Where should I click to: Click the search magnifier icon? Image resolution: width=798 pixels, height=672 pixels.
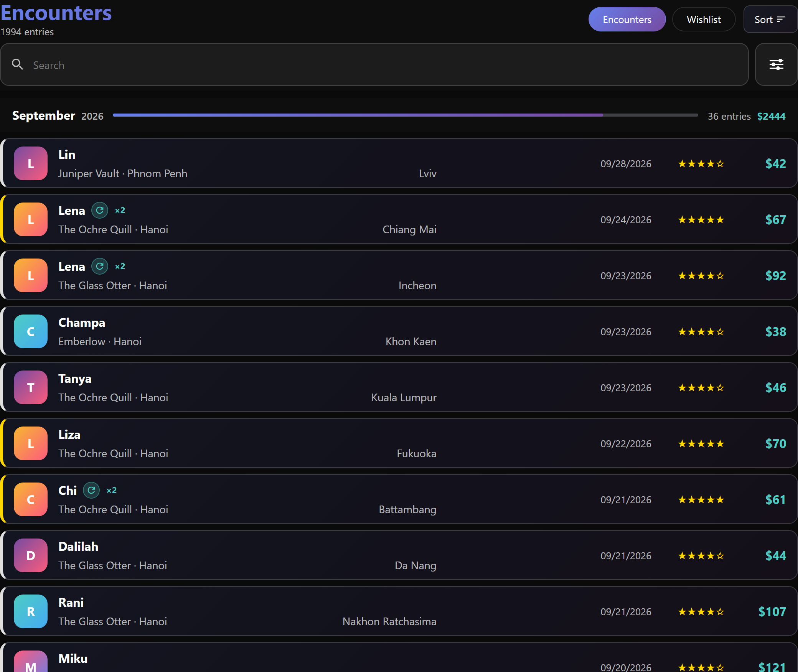coord(17,64)
